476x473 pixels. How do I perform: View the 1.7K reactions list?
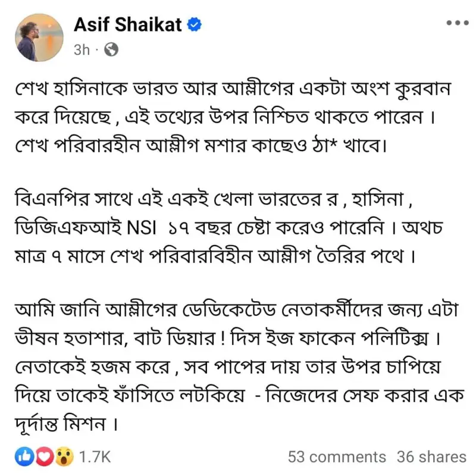pyautogui.click(x=95, y=456)
